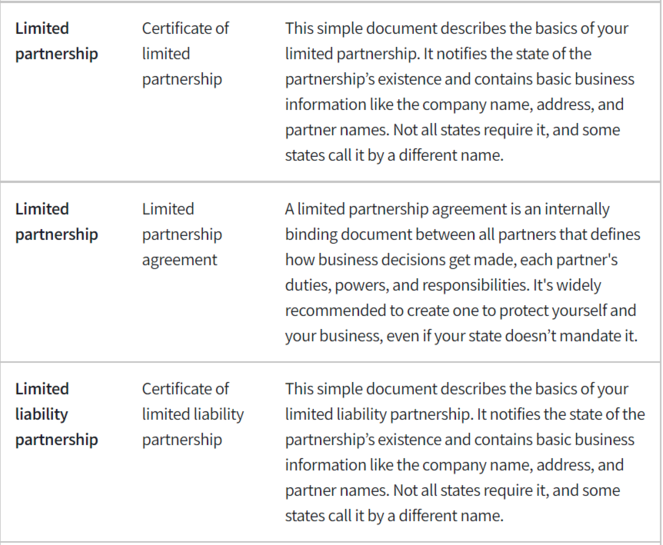The height and width of the screenshot is (545, 663).
Task: Click the word 'agreement' in the middle column
Action: click(179, 260)
